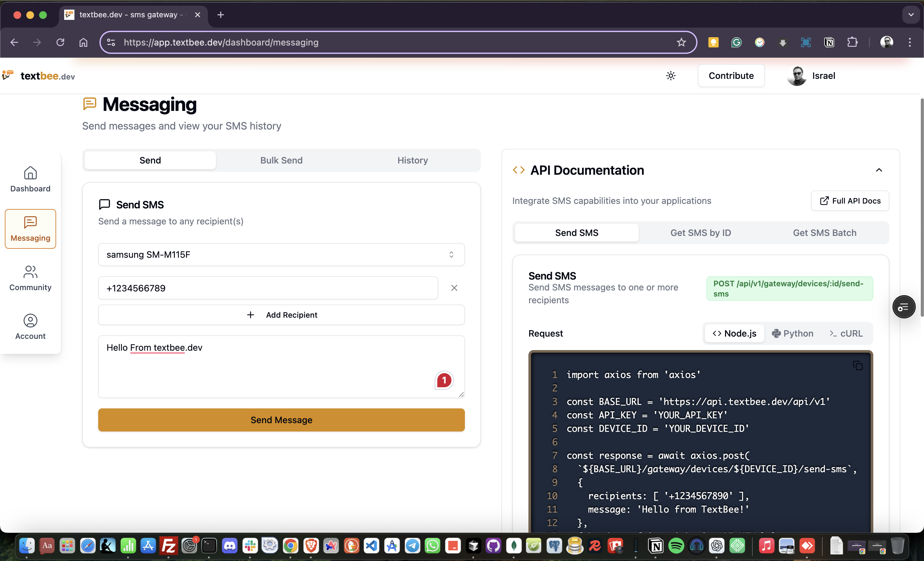Open the Dashboard sidebar item
This screenshot has height=561, width=924.
30,179
